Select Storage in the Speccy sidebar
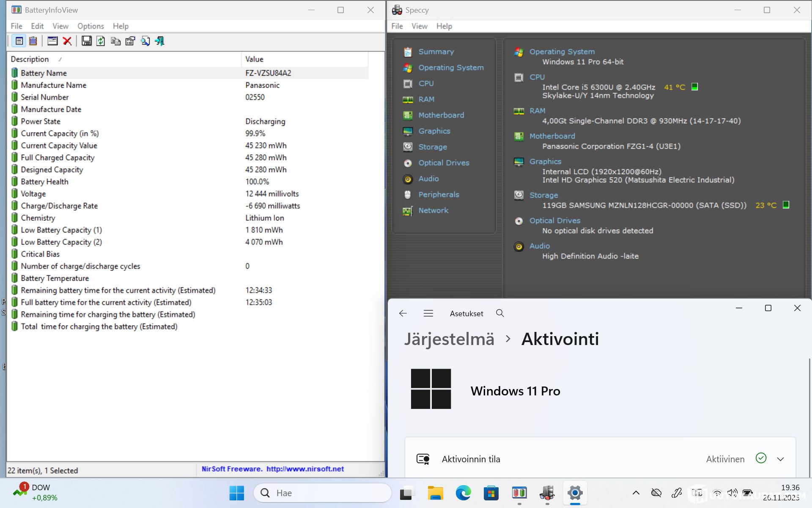The width and height of the screenshot is (812, 508). (432, 147)
